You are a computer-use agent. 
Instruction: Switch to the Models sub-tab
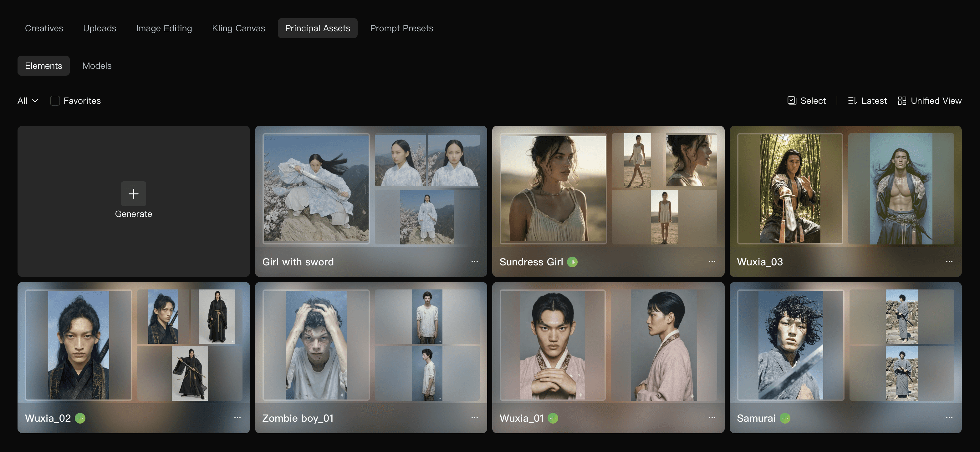click(x=97, y=66)
